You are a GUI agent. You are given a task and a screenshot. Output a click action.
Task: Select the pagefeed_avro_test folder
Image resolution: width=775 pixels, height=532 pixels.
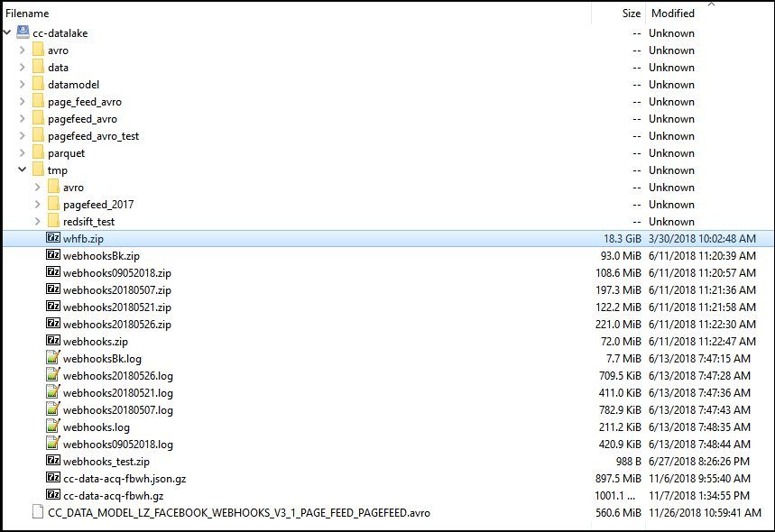point(93,136)
